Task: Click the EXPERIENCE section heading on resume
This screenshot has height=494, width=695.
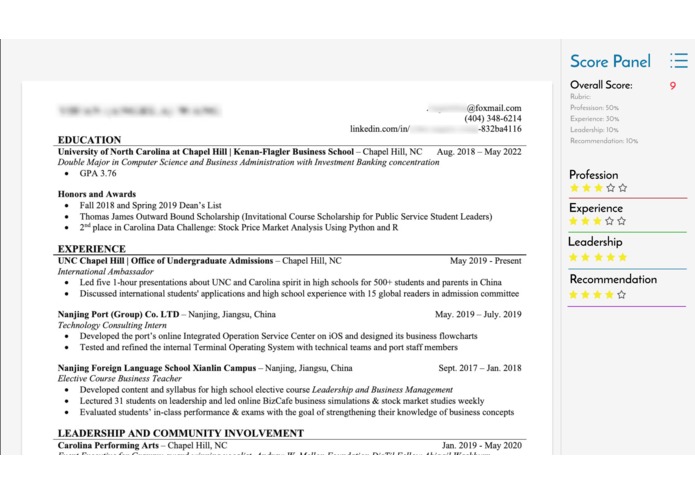Action: tap(92, 249)
